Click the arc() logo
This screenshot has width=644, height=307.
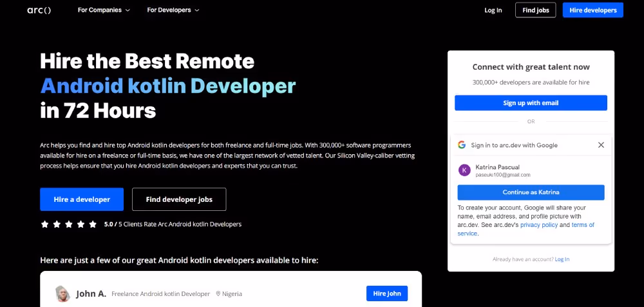point(39,10)
